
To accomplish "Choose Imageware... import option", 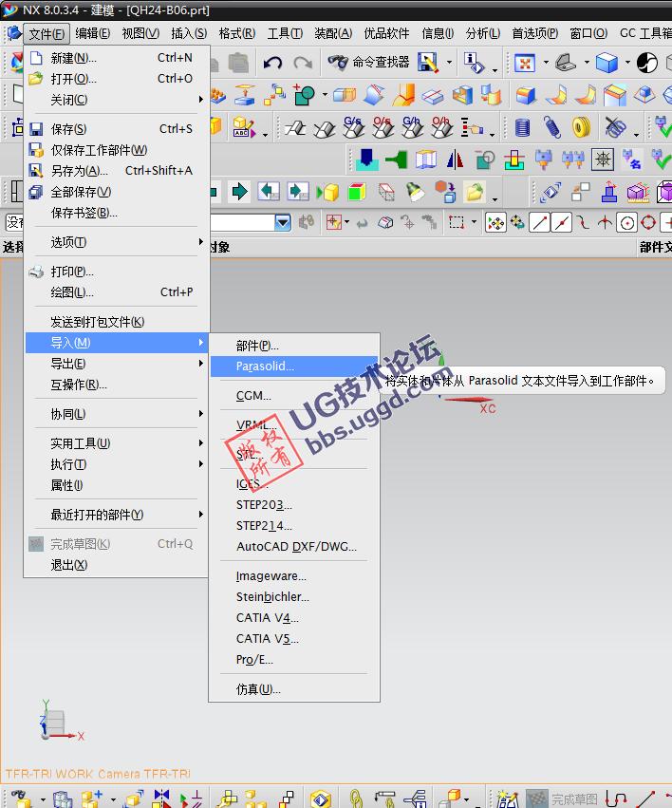I will pos(294,576).
